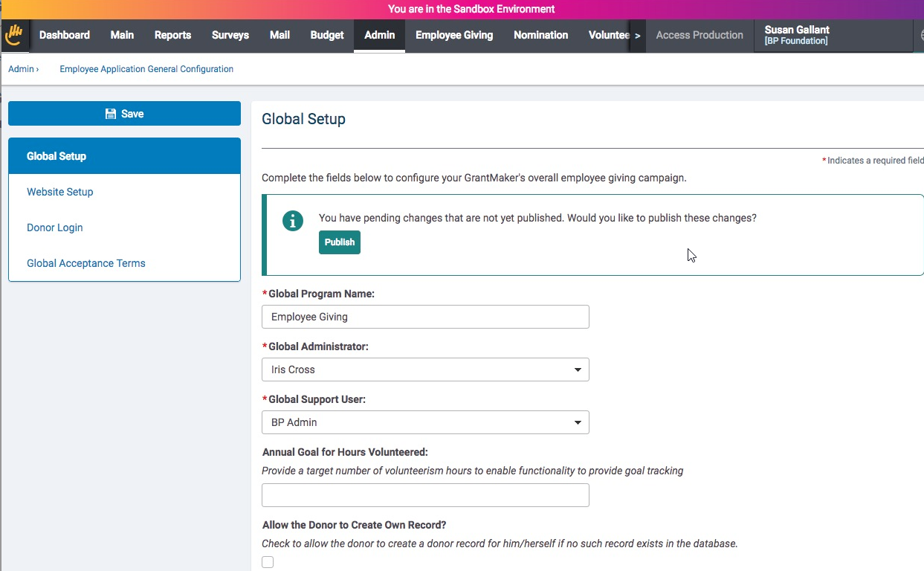
Task: Click the Save button
Action: [124, 114]
